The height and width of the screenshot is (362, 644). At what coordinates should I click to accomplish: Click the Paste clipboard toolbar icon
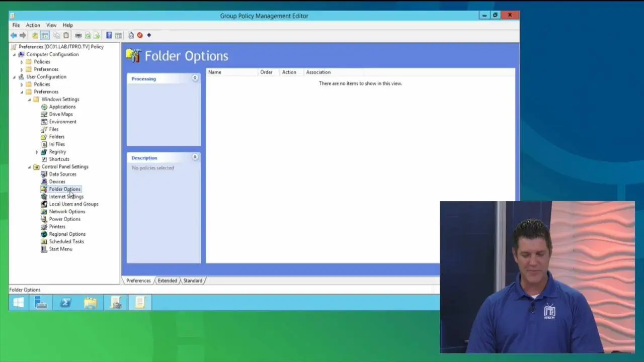click(x=66, y=35)
